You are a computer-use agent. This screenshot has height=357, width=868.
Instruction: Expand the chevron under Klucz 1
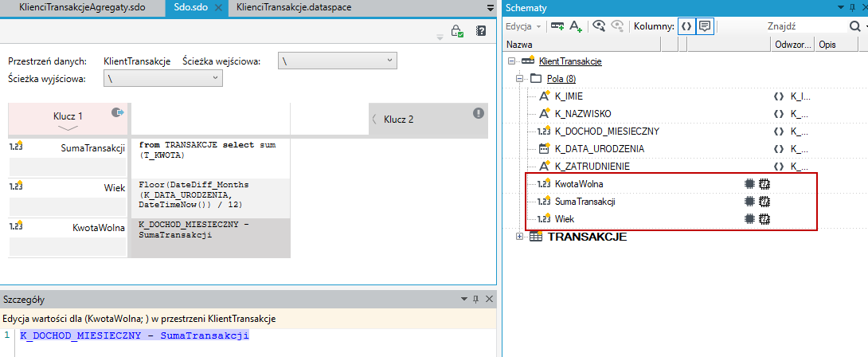(68, 128)
